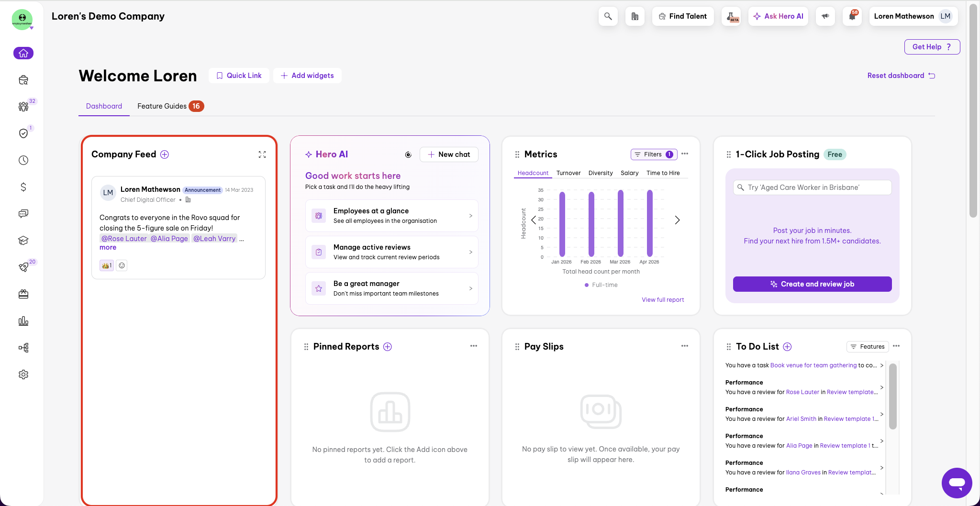Open the org chart sidebar icon

click(23, 348)
